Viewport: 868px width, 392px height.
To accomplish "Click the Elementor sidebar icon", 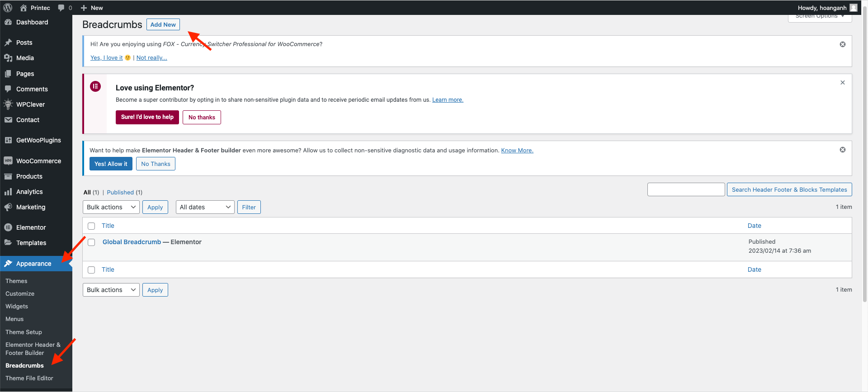I will coord(8,227).
